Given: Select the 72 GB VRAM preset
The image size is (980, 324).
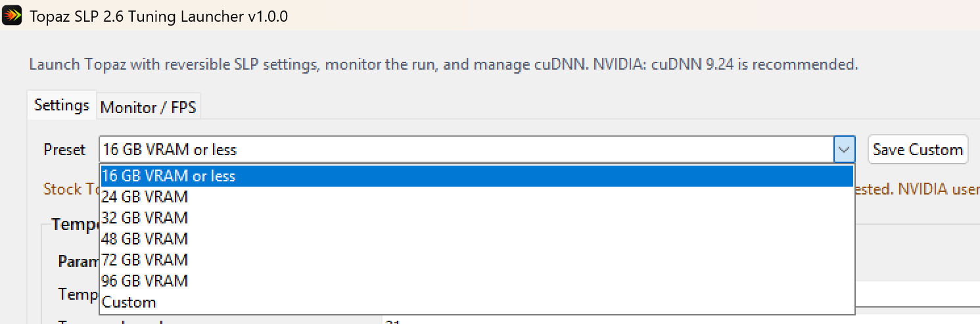Looking at the screenshot, I should click(477, 260).
